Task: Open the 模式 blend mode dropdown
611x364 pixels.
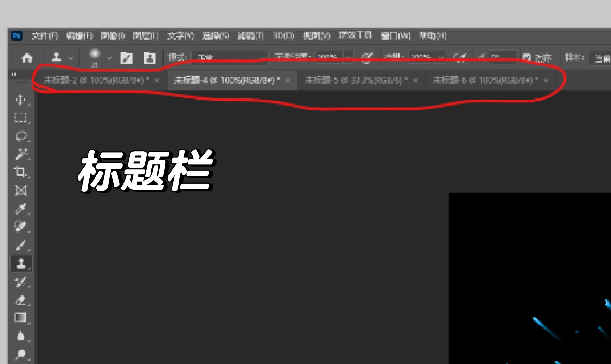Action: pyautogui.click(x=229, y=58)
